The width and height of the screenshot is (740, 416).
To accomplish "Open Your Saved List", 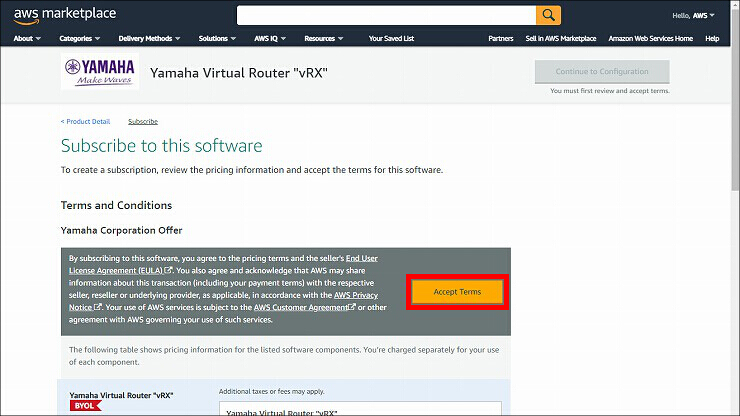I will 391,38.
